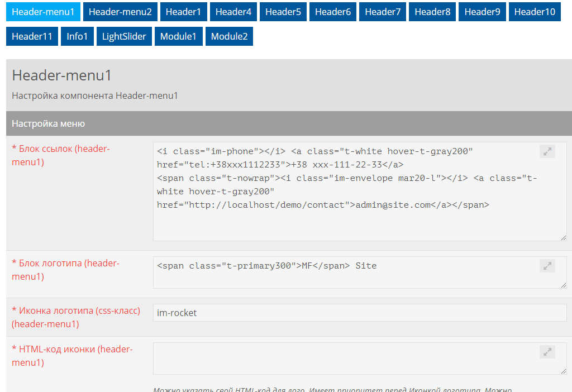The width and height of the screenshot is (572, 392).
Task: Switch to the Header-menu2 tab
Action: click(120, 12)
